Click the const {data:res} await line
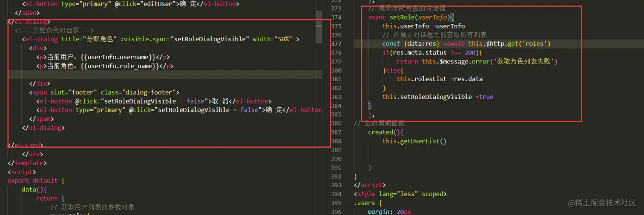 [x=467, y=44]
